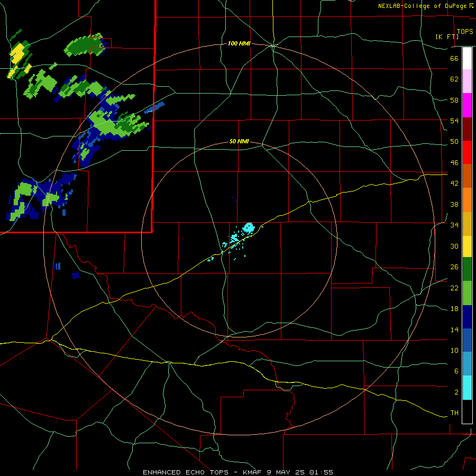Screen dimensions: 476x476
Task: Click the 46 value on the legend scale
Action: 454,163
